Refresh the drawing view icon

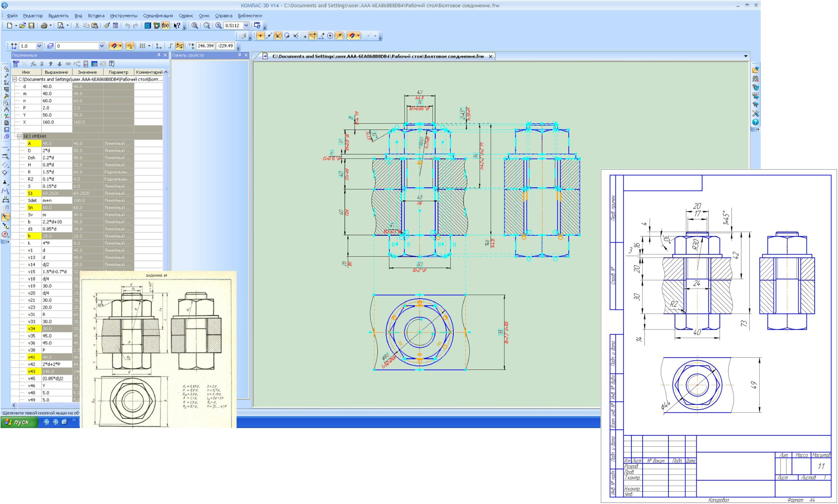[x=257, y=26]
